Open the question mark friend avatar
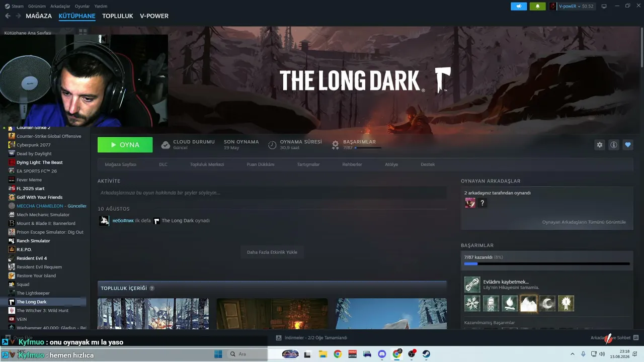 pyautogui.click(x=482, y=203)
